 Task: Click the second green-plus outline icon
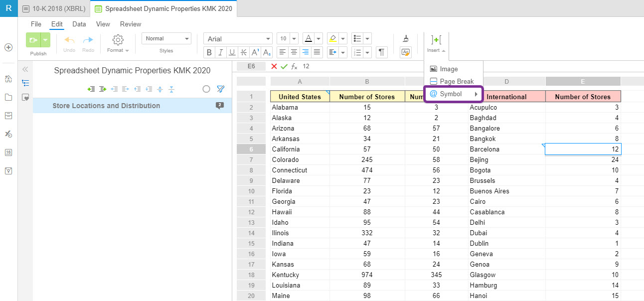[103, 89]
